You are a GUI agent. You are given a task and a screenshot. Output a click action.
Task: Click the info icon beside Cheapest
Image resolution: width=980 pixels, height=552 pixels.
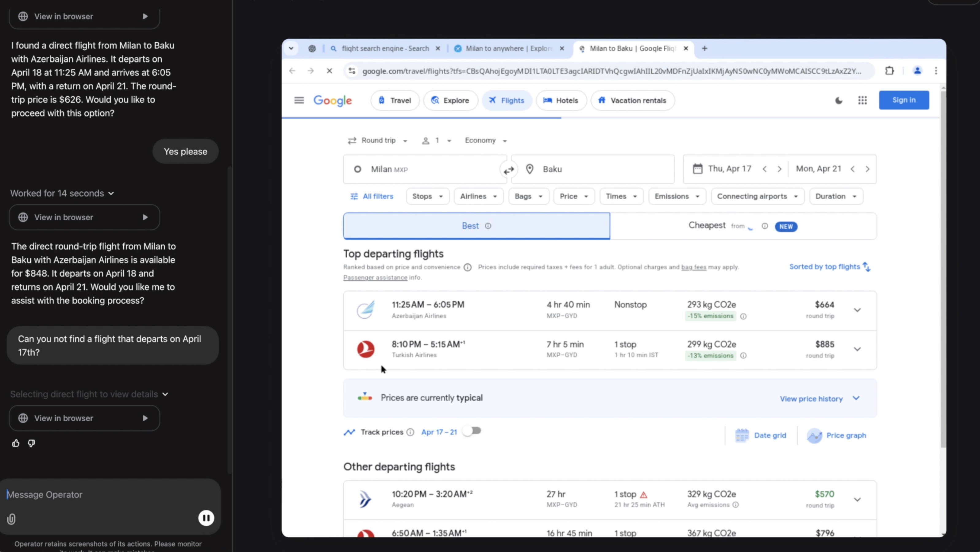(x=764, y=226)
